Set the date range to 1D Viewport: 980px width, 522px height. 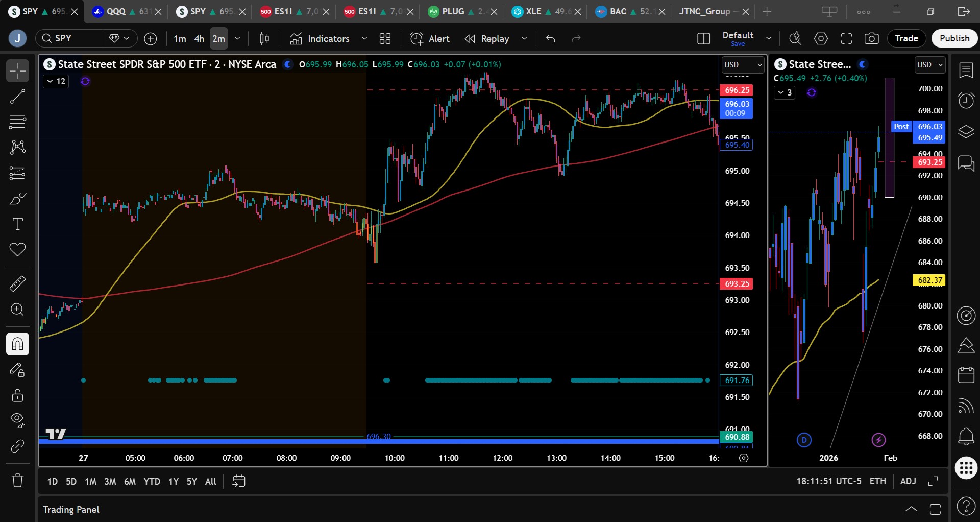coord(52,481)
